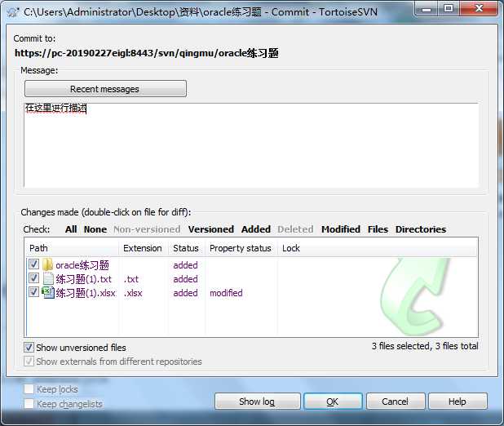The height and width of the screenshot is (426, 504).
Task: Open Help for the commit dialog
Action: (458, 402)
